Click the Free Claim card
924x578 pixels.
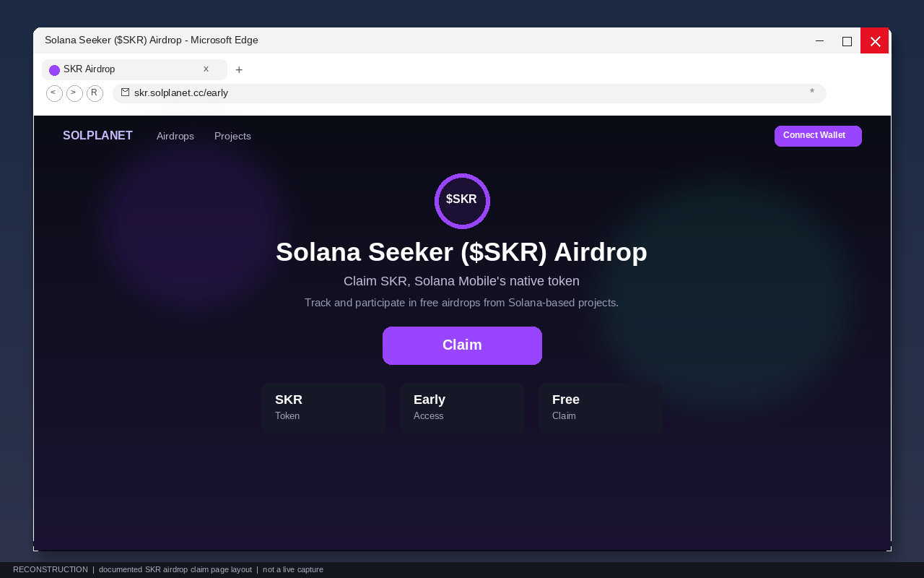pyautogui.click(x=601, y=408)
